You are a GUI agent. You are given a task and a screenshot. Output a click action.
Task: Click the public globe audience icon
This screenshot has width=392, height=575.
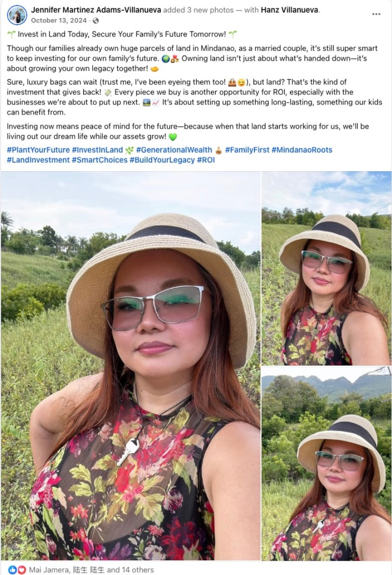tap(95, 21)
